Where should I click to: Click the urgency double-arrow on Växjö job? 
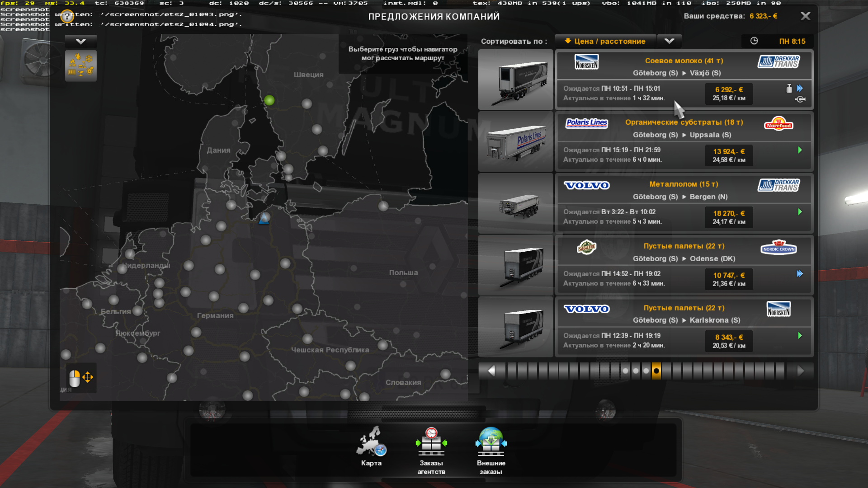800,88
